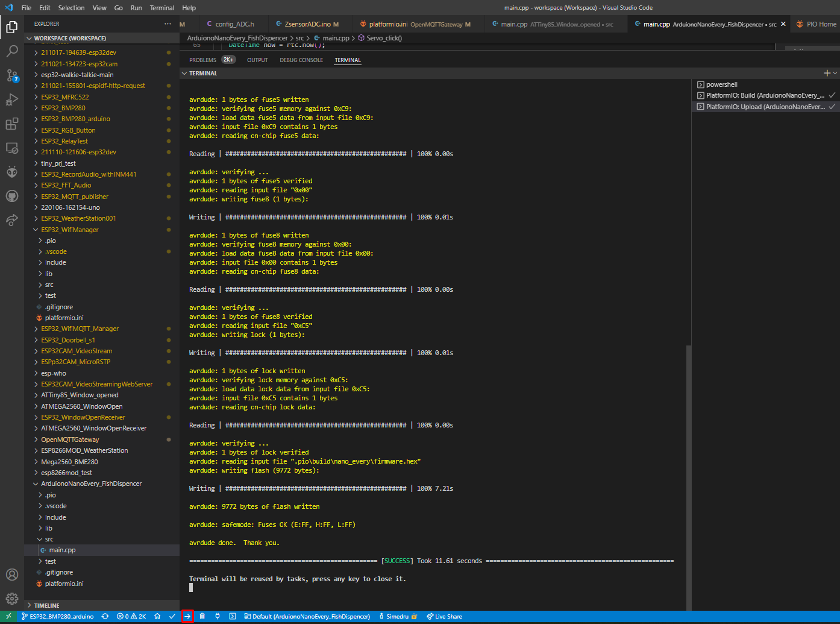The image size is (840, 624).
Task: Switch to the PIO Home tab
Action: (816, 24)
